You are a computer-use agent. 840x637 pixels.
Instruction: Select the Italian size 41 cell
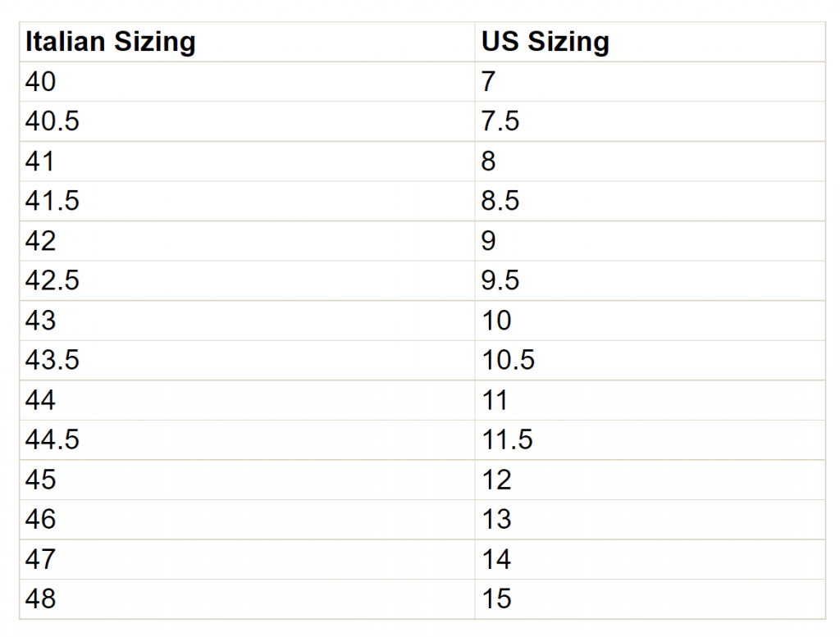click(247, 162)
